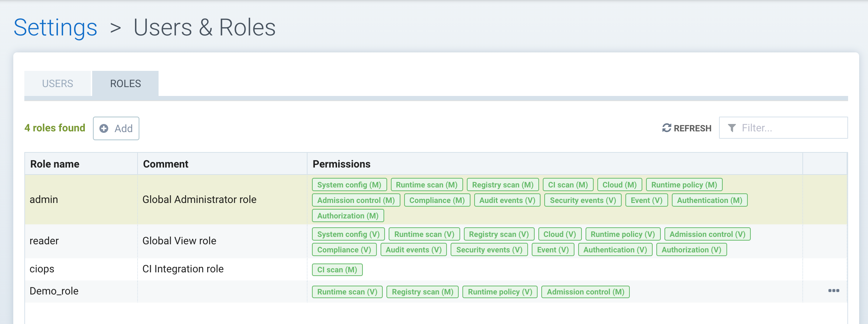This screenshot has height=324, width=868.
Task: Click the funnel filter icon
Action: [732, 128]
